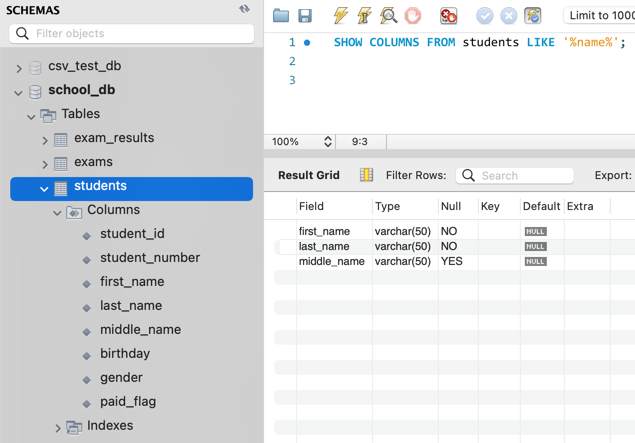Toggle the auto-commit mode icon
The image size is (635, 443).
click(x=533, y=16)
